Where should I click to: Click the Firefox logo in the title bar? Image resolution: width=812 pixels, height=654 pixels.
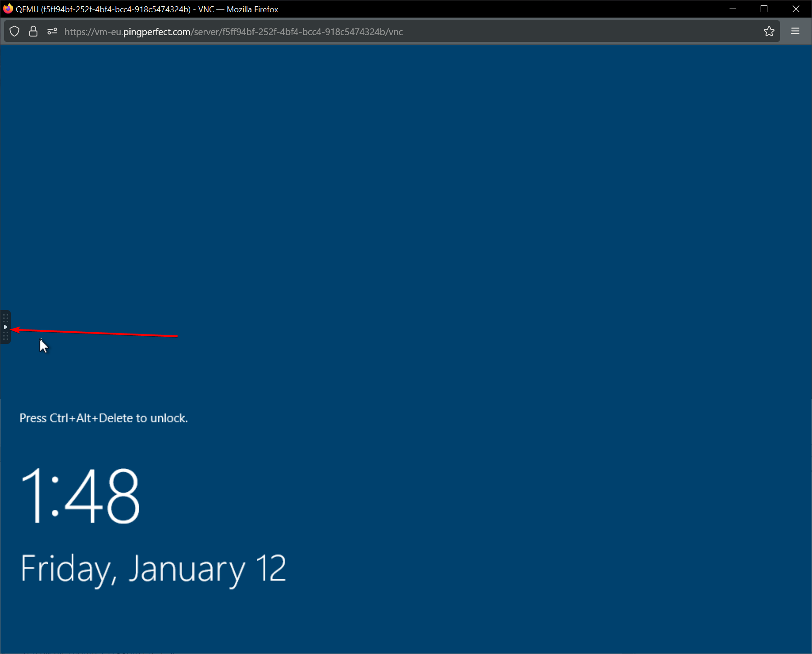point(8,9)
